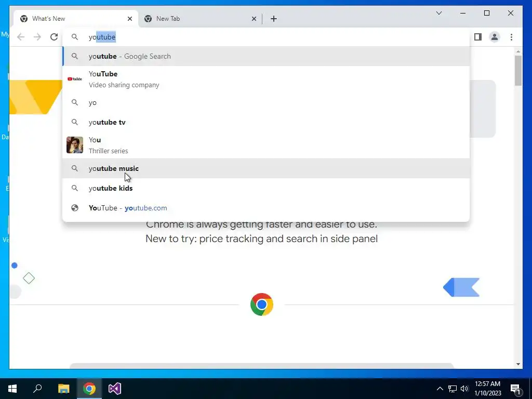Close the What's New tab
This screenshot has width=532, height=399.
tap(129, 19)
